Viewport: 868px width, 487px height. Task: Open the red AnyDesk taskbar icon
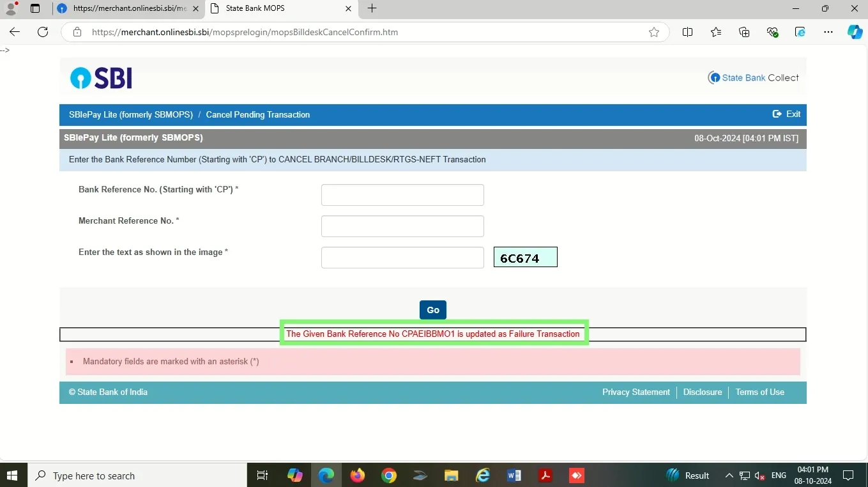point(577,475)
